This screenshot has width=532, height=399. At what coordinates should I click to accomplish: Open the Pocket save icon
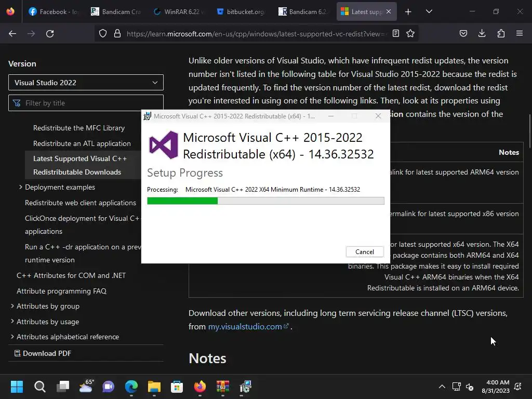(x=463, y=34)
